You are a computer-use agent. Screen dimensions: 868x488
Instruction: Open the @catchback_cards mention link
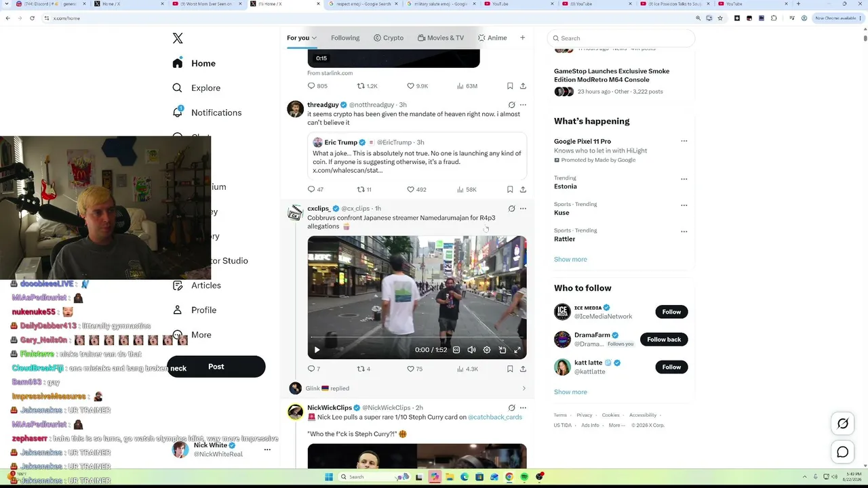(x=495, y=418)
